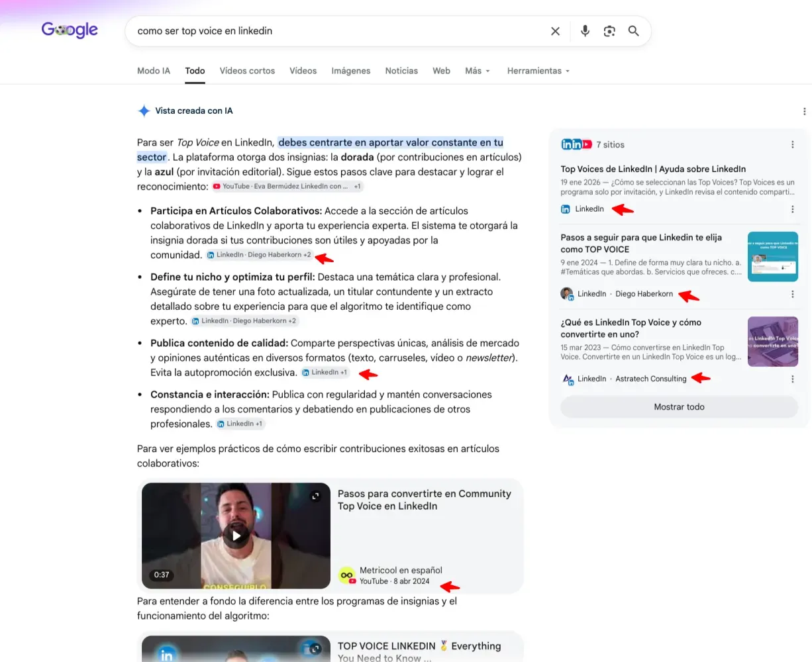Open options for the Astratech Consulting result
This screenshot has width=812, height=662.
pyautogui.click(x=793, y=379)
